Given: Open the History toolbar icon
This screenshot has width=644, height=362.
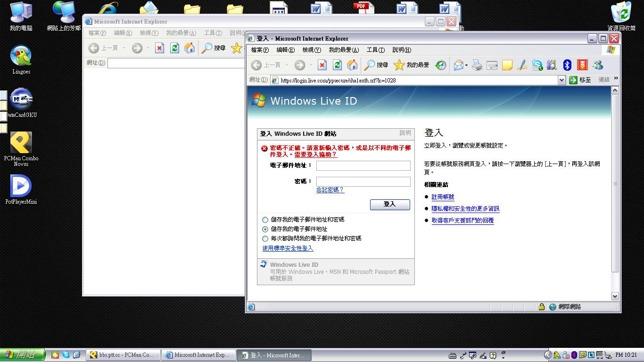Looking at the screenshot, I should pyautogui.click(x=441, y=65).
